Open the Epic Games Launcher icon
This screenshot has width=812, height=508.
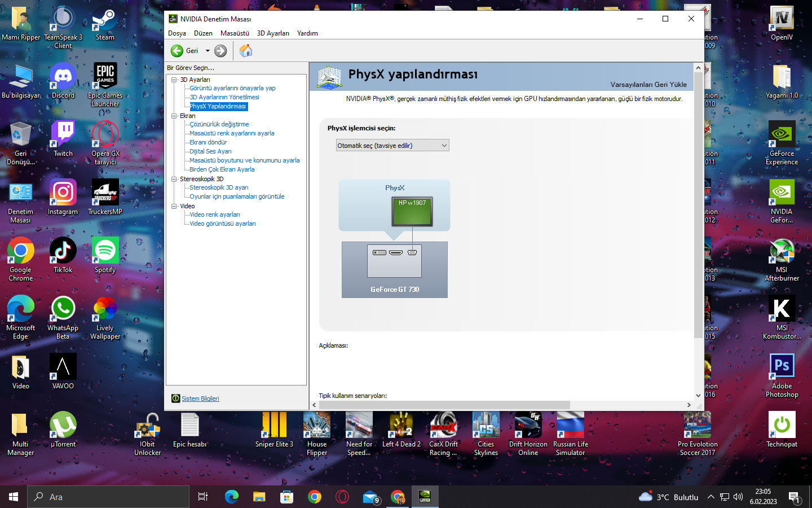(x=105, y=85)
